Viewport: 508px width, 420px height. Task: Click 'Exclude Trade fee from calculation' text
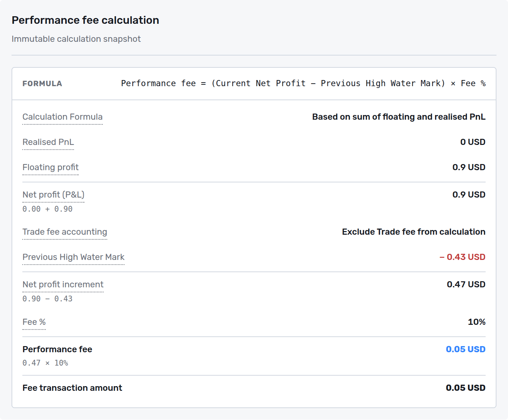pyautogui.click(x=414, y=232)
